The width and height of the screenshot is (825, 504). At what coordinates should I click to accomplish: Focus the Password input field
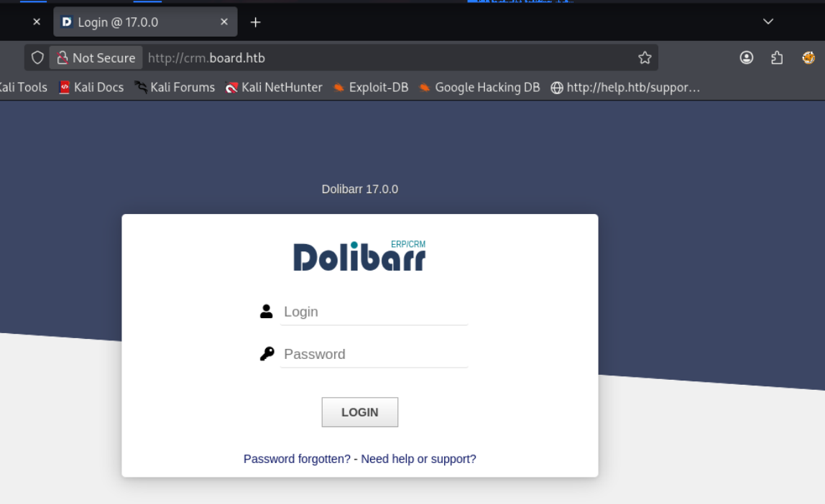point(374,354)
